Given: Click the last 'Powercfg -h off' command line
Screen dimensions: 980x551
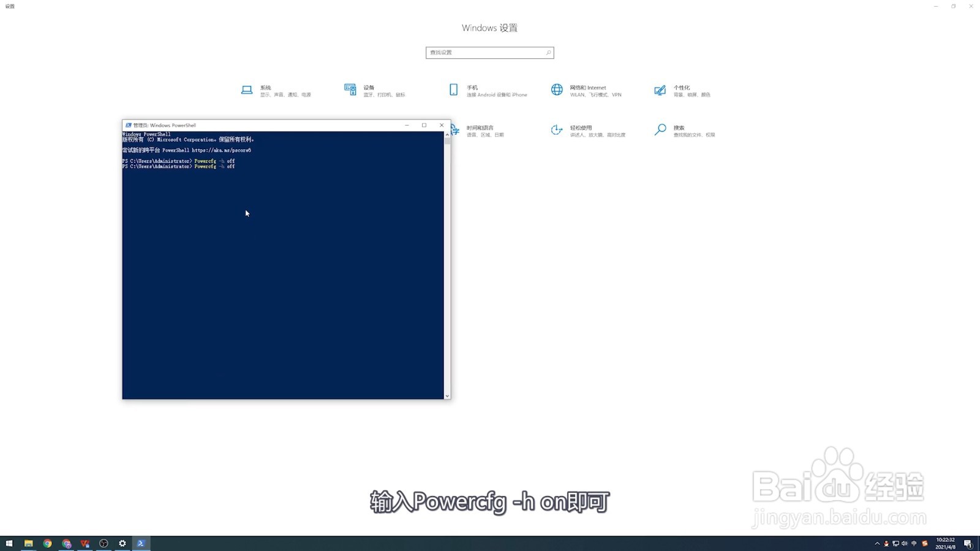Looking at the screenshot, I should point(178,167).
